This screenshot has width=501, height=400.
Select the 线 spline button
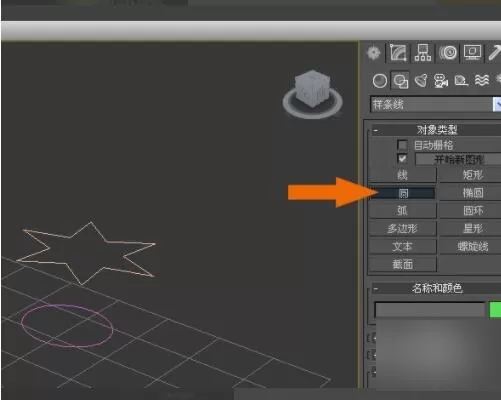(x=402, y=175)
